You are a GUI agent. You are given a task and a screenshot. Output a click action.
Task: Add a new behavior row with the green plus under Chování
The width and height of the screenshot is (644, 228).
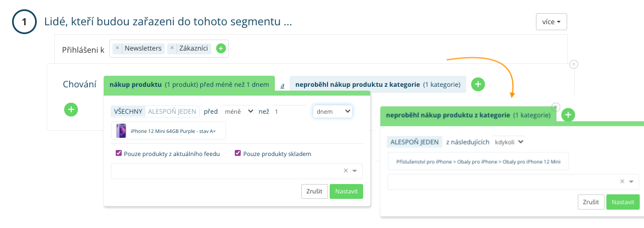pos(71,109)
